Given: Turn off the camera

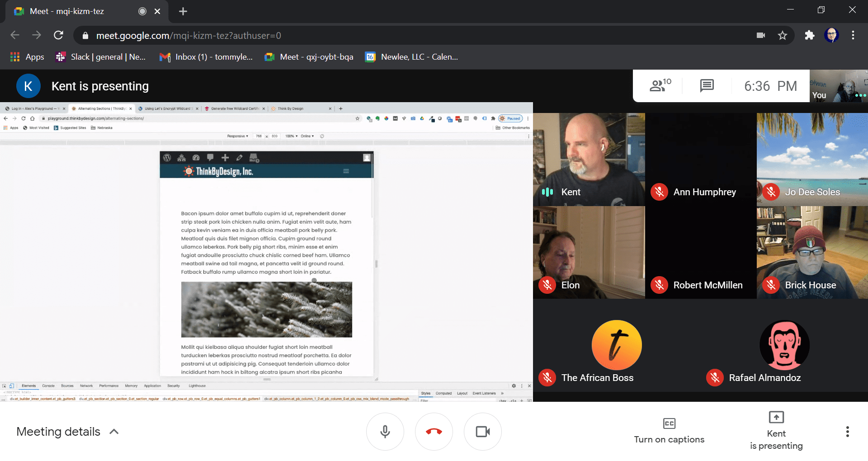Looking at the screenshot, I should (482, 432).
